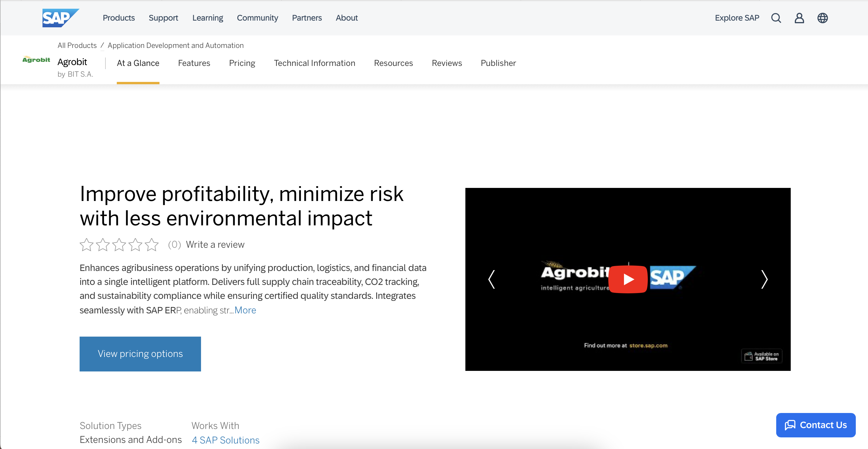Select the first rating star

click(x=86, y=245)
